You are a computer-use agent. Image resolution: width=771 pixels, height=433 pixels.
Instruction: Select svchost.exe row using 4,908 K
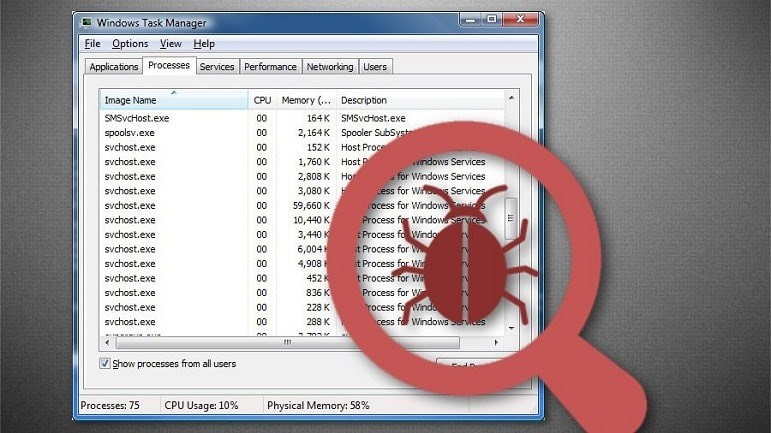[302, 263]
